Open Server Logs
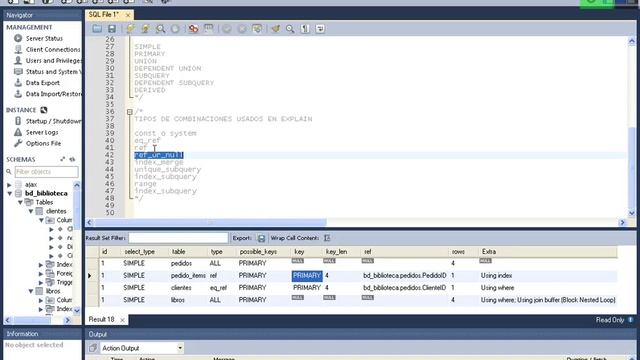The width and height of the screenshot is (640, 360). tap(42, 132)
